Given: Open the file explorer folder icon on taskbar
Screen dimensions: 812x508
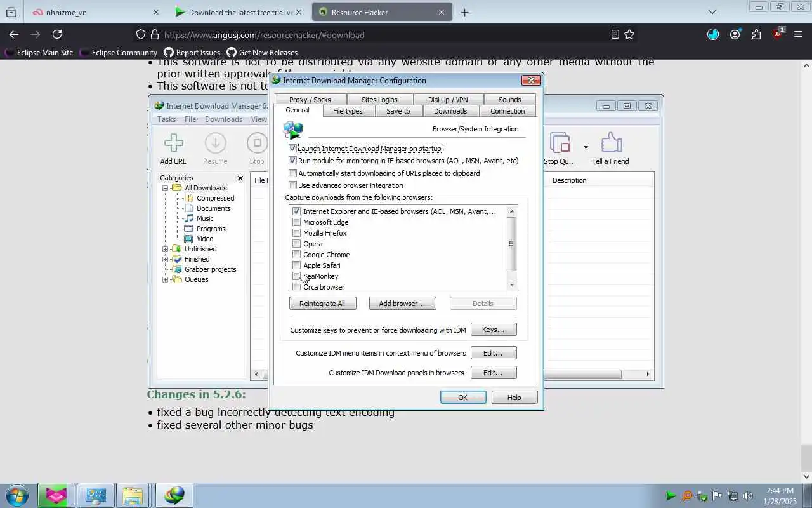Looking at the screenshot, I should coord(133,495).
